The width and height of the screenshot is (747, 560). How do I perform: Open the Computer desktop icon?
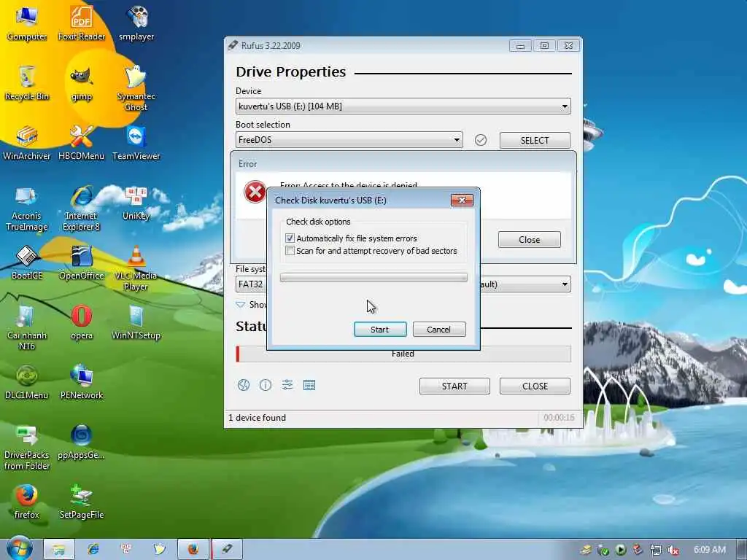pyautogui.click(x=27, y=23)
